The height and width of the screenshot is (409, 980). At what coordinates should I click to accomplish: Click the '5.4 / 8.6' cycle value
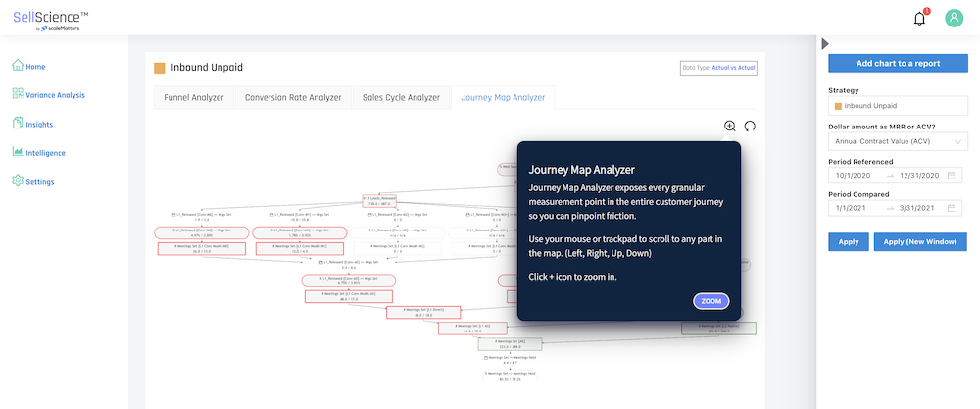tap(349, 267)
